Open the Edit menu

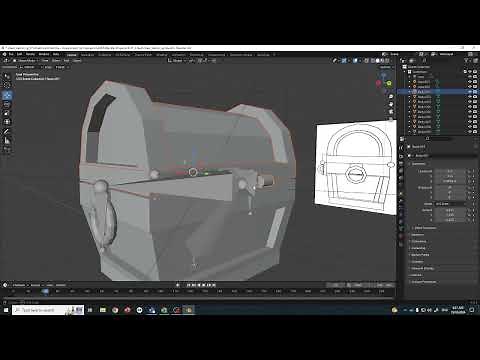19,54
